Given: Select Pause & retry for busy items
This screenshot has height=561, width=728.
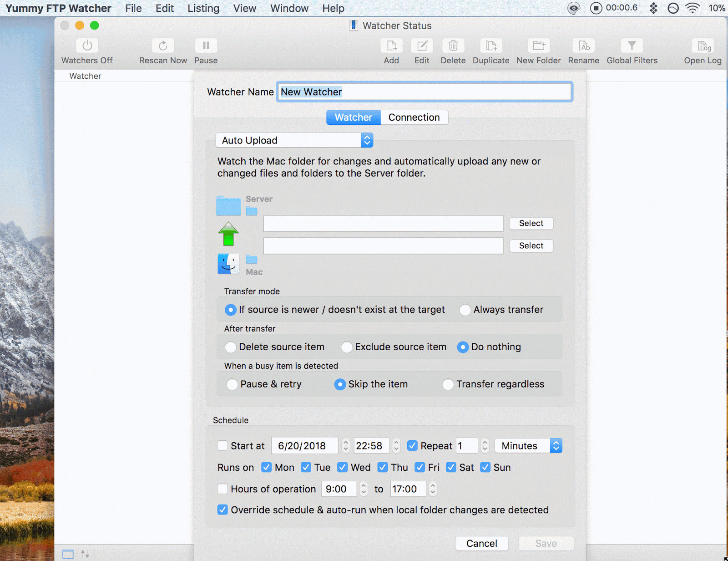Looking at the screenshot, I should click(232, 384).
